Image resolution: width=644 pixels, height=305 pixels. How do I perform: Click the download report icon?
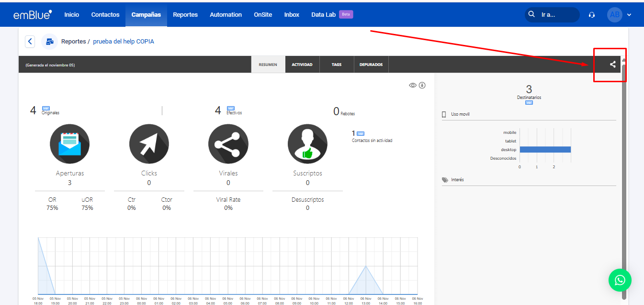coord(422,85)
